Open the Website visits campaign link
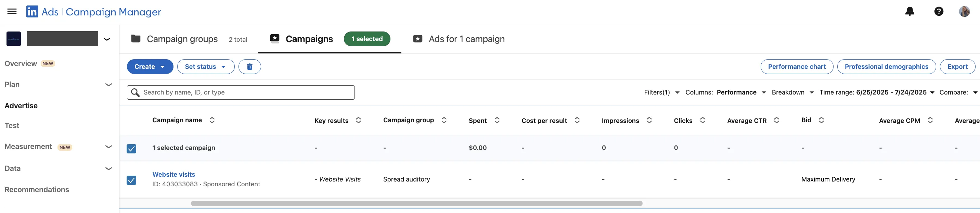 tap(173, 174)
